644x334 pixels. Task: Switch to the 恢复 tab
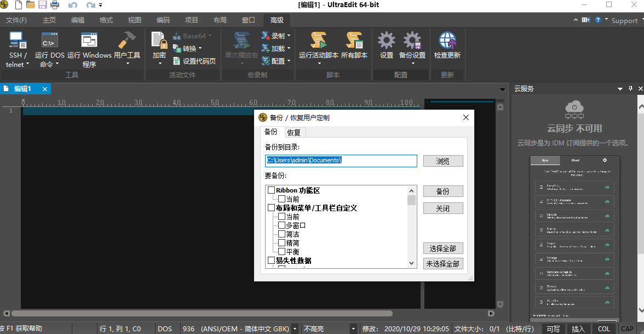(x=294, y=133)
